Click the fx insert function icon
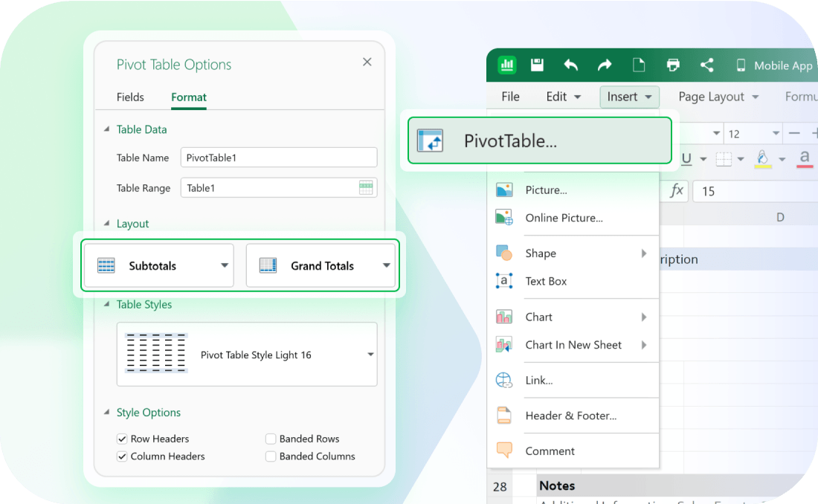The image size is (818, 504). tap(676, 191)
